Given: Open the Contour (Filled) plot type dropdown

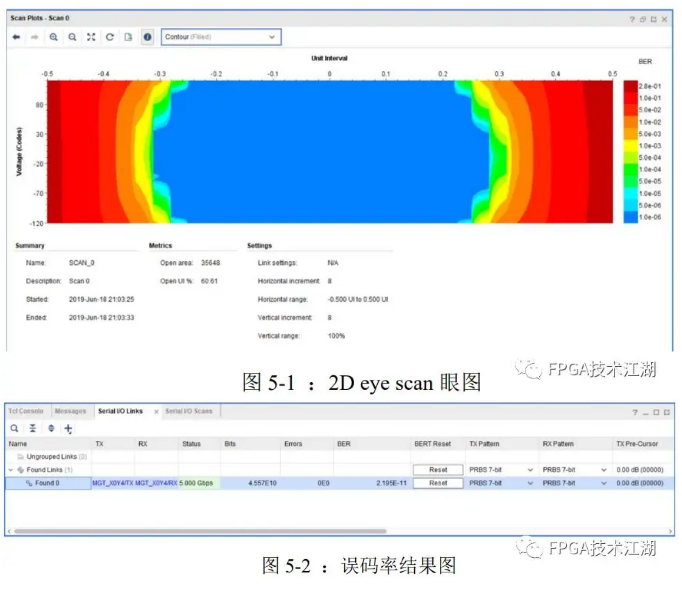Looking at the screenshot, I should pos(221,37).
